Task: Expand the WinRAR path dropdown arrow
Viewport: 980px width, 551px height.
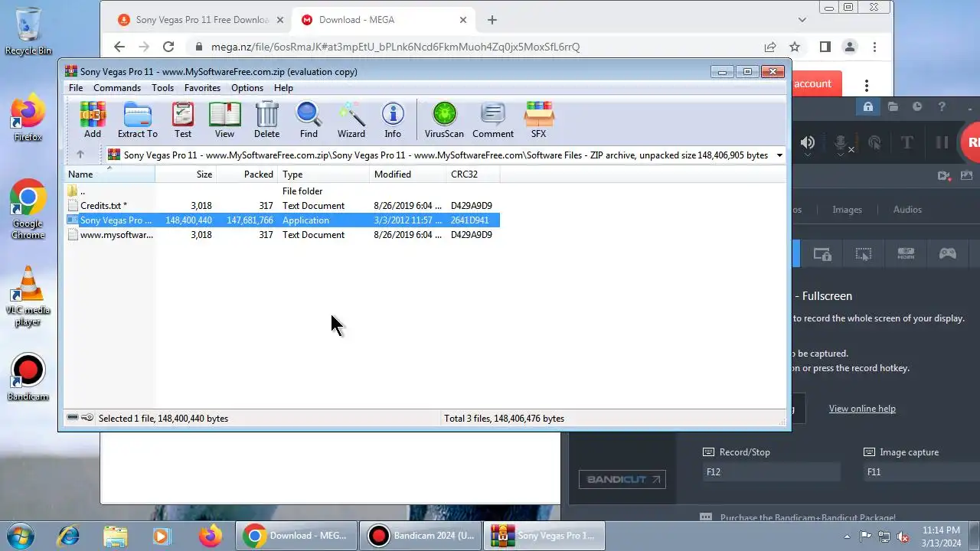Action: click(x=779, y=155)
